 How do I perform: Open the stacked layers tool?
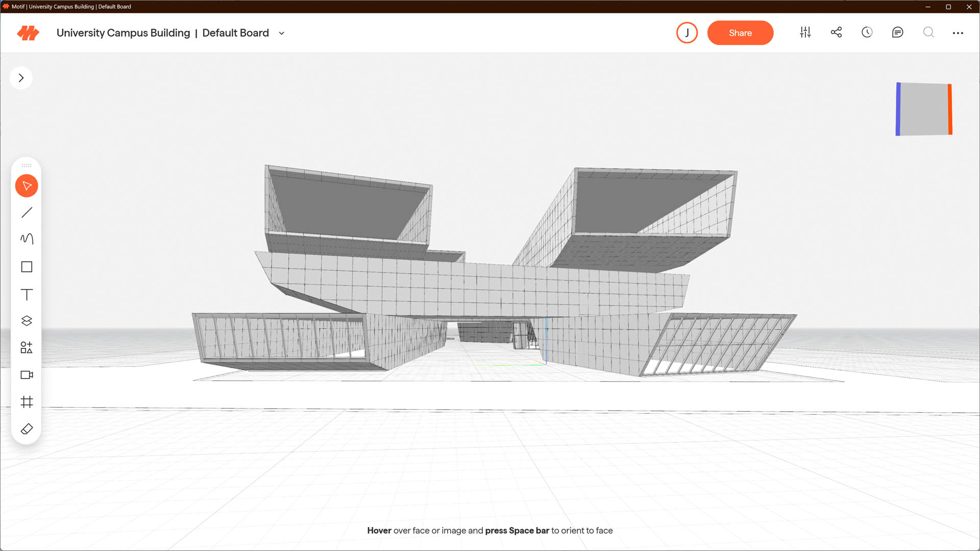point(27,321)
